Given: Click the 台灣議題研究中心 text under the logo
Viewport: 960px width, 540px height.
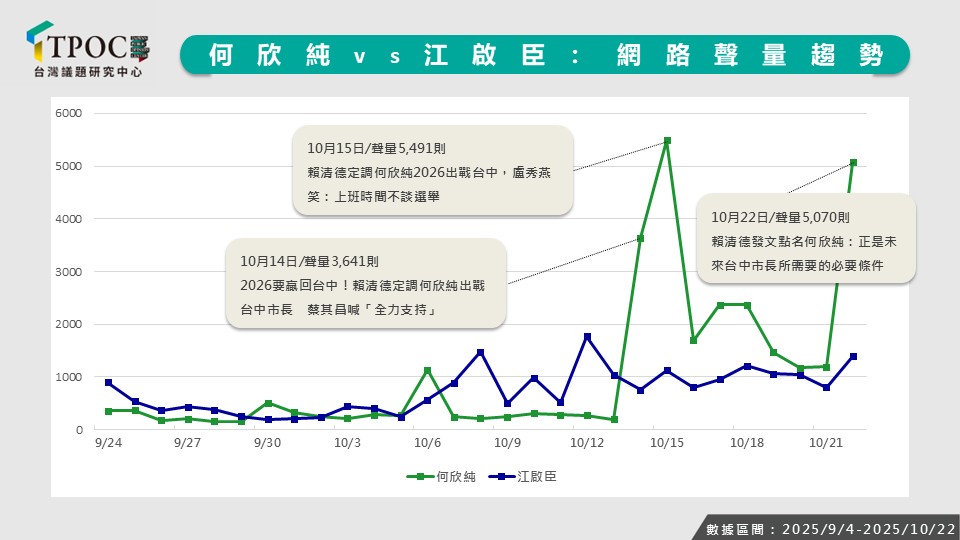Looking at the screenshot, I should [x=90, y=73].
